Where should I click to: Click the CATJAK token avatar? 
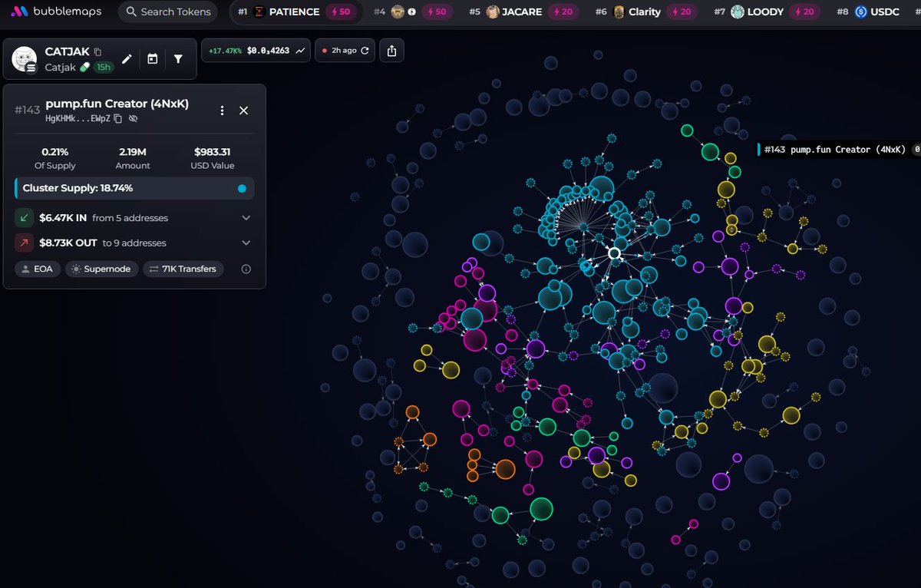coord(25,59)
